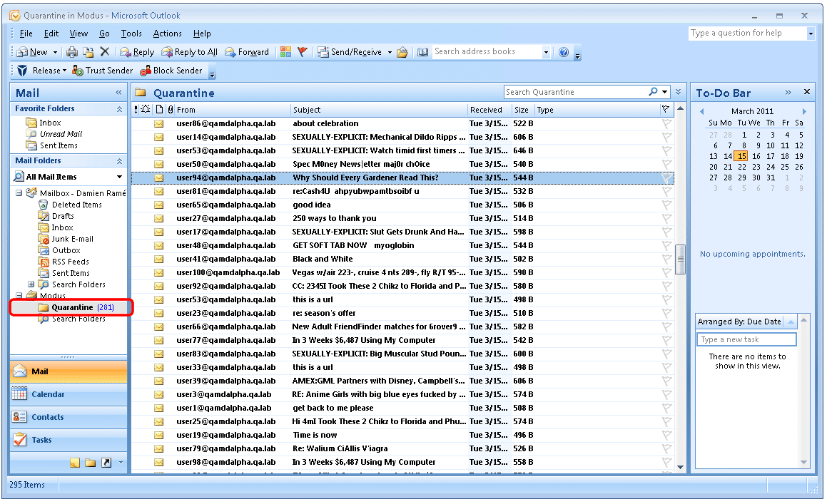Open the New item dropdown arrow
Viewport: 827px width, 504px height.
(55, 52)
